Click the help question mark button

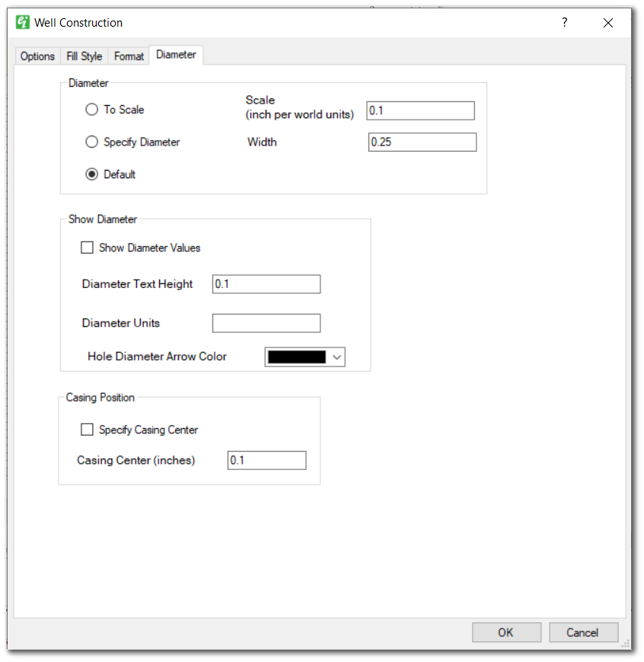pos(564,23)
